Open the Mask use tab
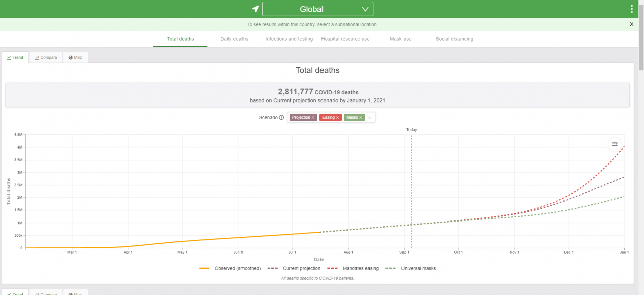Viewport: 644px width, 295px height. point(400,39)
